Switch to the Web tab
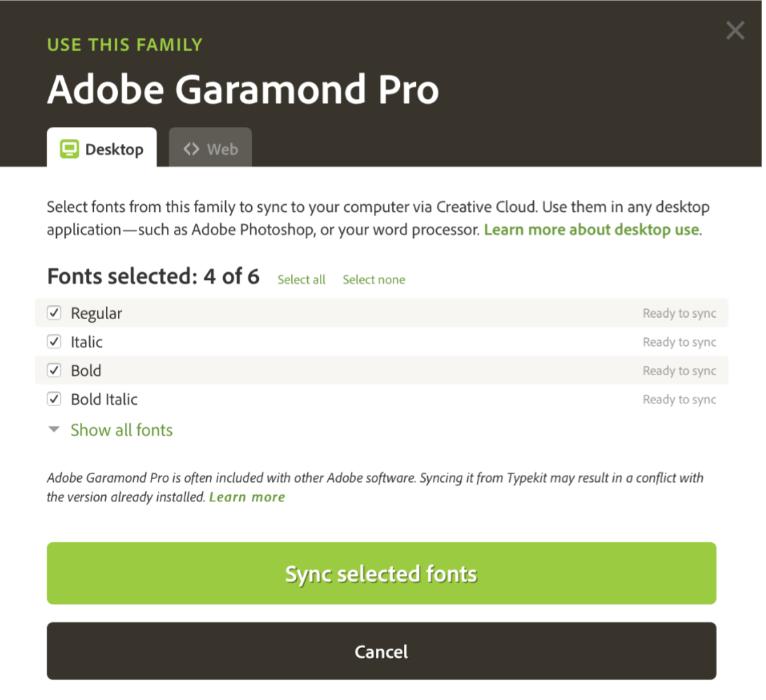Viewport: 766px width, 700px height. click(210, 148)
